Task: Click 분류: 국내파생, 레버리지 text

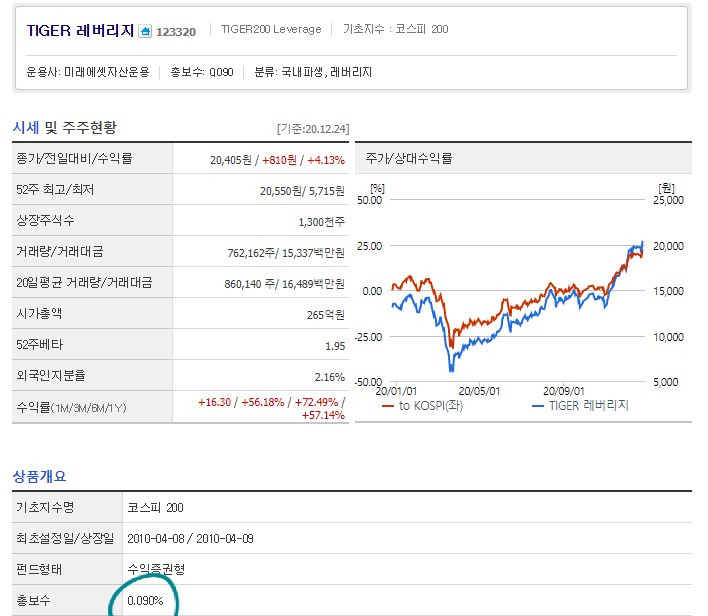Action: click(313, 72)
